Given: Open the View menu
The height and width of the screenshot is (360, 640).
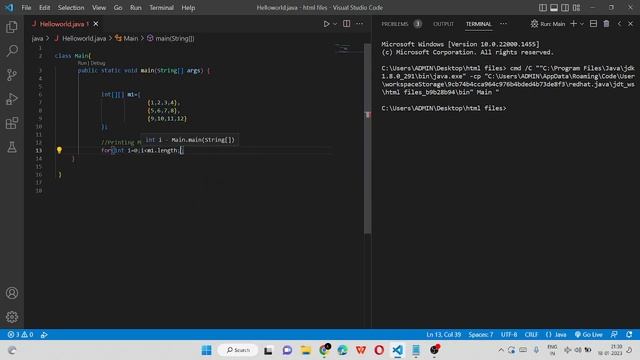Looking at the screenshot, I should (x=99, y=7).
